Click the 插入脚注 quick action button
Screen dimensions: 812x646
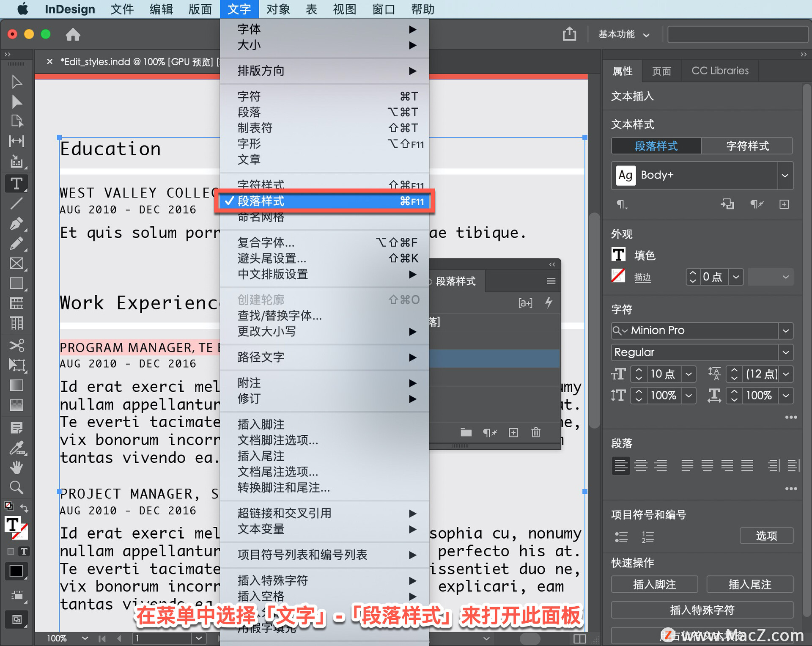pyautogui.click(x=654, y=584)
